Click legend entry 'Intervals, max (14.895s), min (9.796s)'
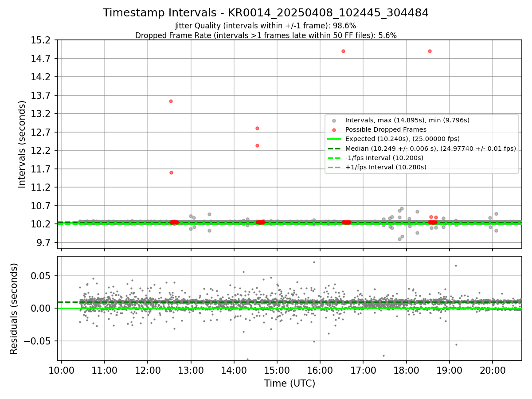The image size is (532, 399). tap(407, 120)
